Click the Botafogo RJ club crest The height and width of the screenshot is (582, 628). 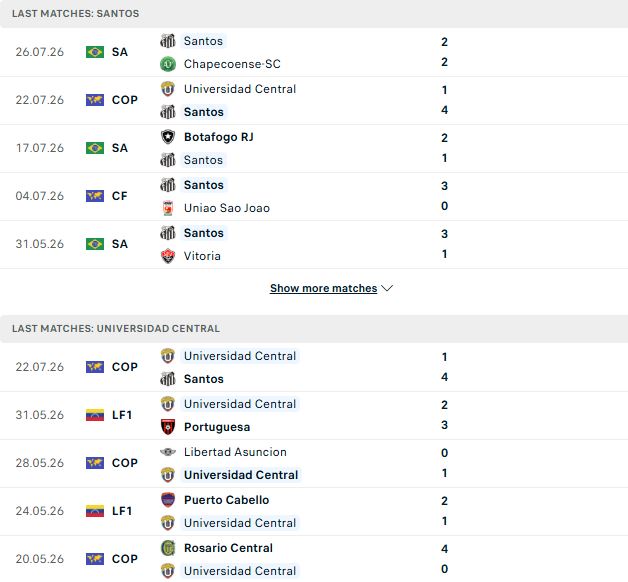point(168,137)
